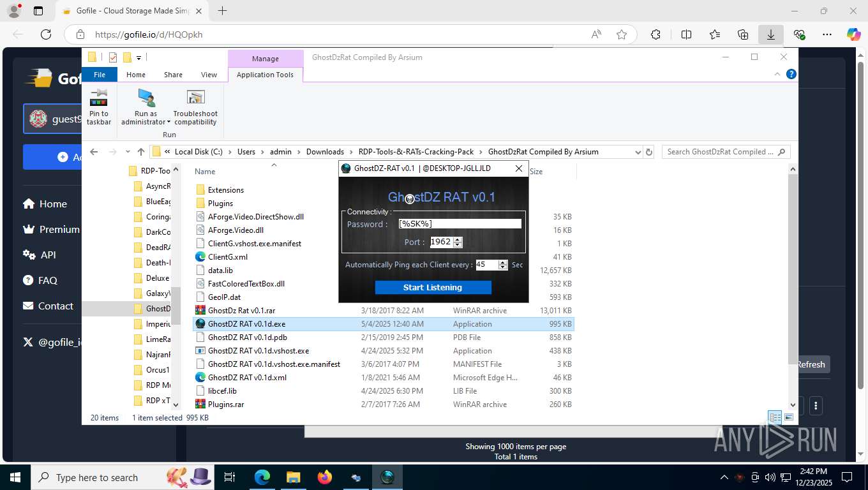
Task: Click the Task View taskbar icon
Action: coord(230,477)
